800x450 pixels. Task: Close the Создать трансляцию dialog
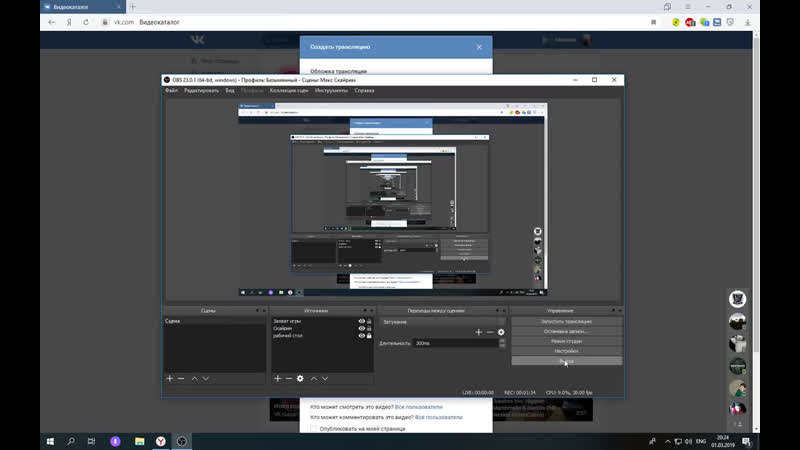(479, 47)
